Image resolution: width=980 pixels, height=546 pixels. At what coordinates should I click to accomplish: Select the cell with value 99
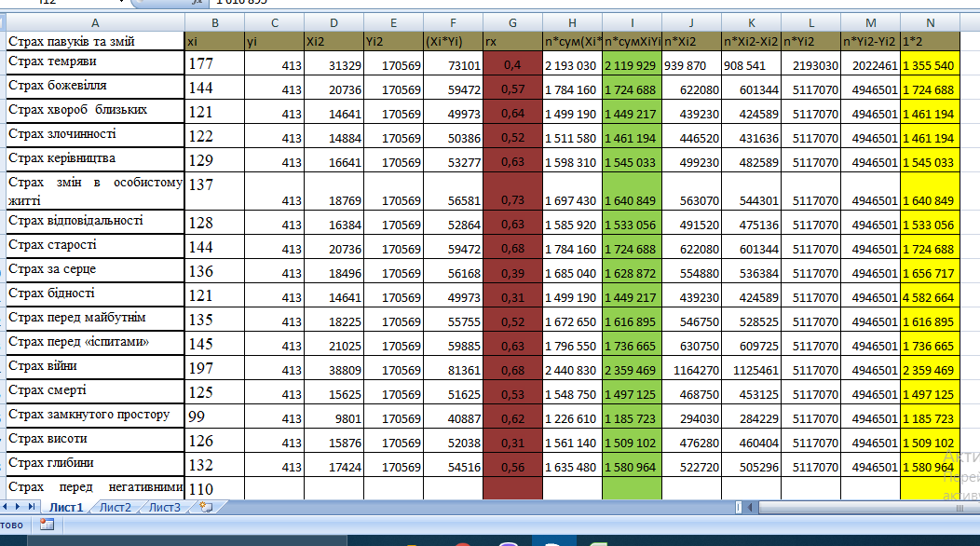[x=214, y=416]
